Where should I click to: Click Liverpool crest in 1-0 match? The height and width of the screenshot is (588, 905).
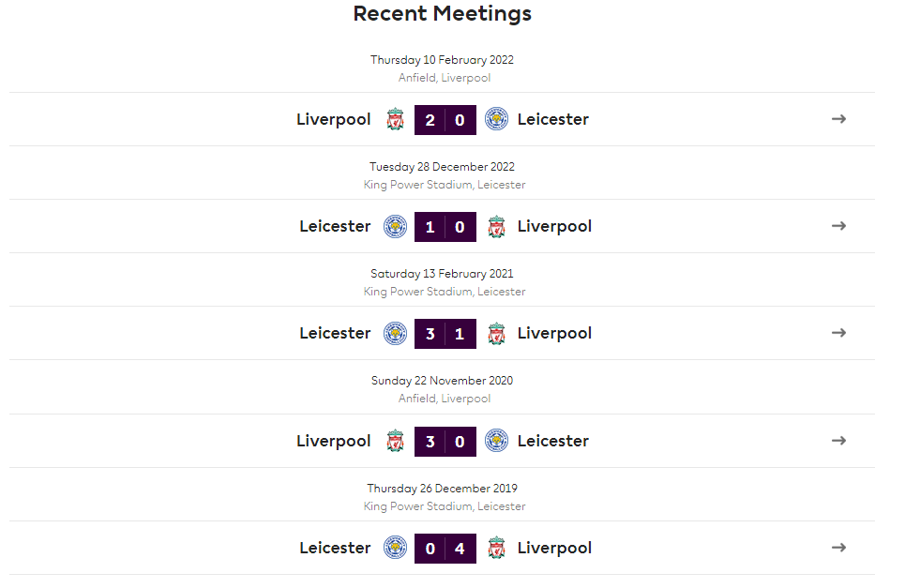(496, 226)
